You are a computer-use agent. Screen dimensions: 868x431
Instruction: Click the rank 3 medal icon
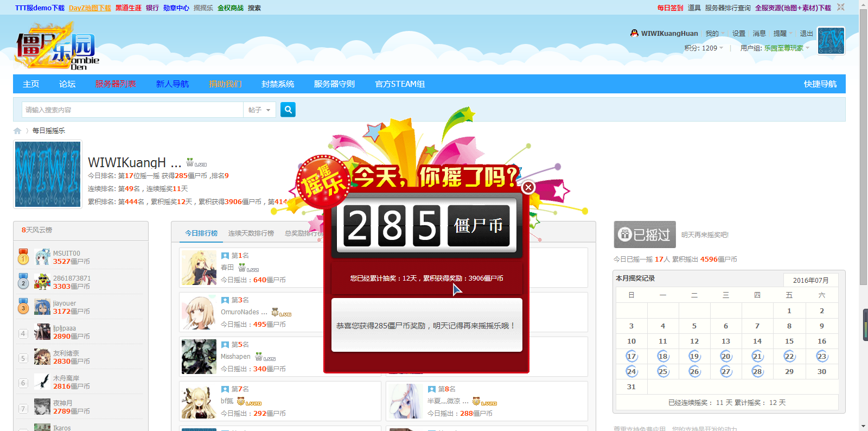[x=23, y=307]
